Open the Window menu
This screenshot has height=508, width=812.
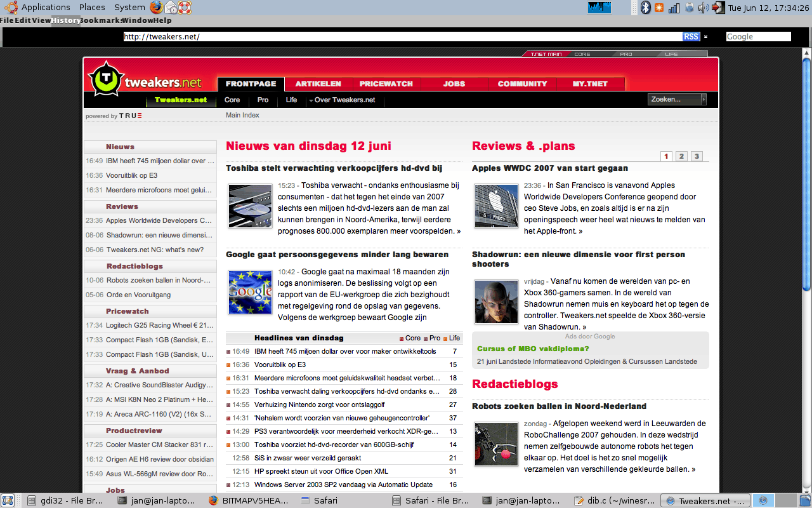point(136,20)
